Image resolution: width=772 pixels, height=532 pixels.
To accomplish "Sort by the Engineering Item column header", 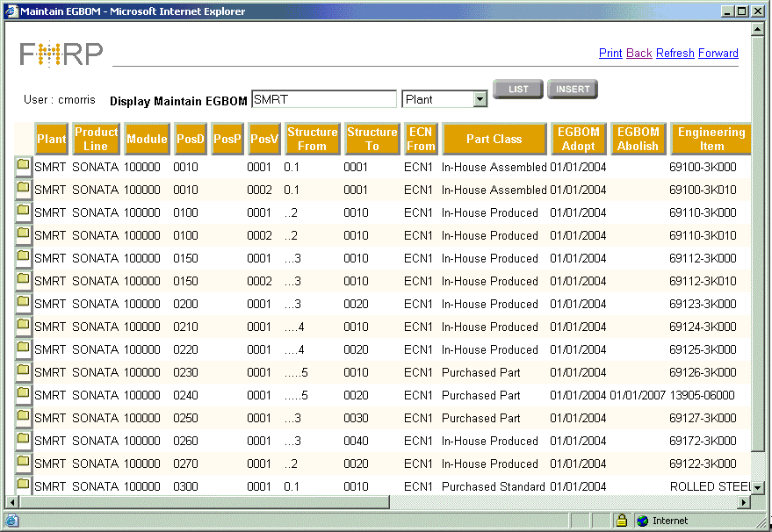I will coord(711,139).
